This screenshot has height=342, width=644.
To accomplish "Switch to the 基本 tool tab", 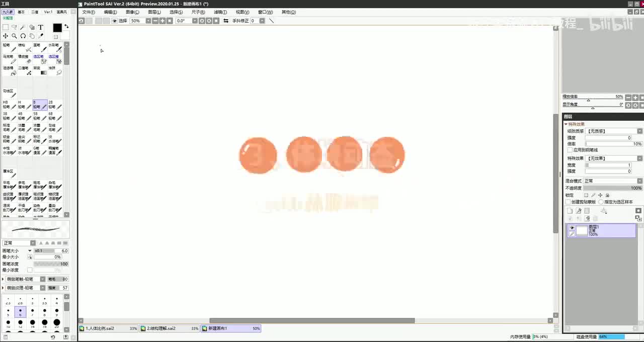I will tap(21, 12).
